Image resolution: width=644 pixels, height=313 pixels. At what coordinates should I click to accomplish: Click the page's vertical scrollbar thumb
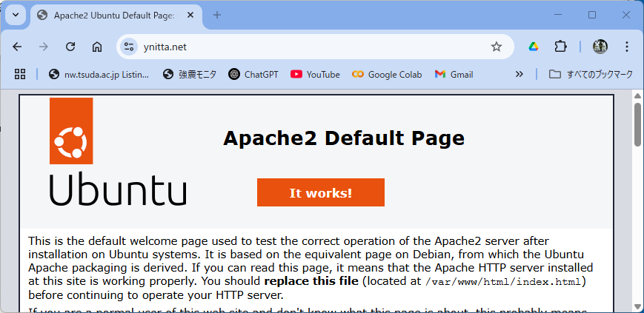tap(637, 124)
